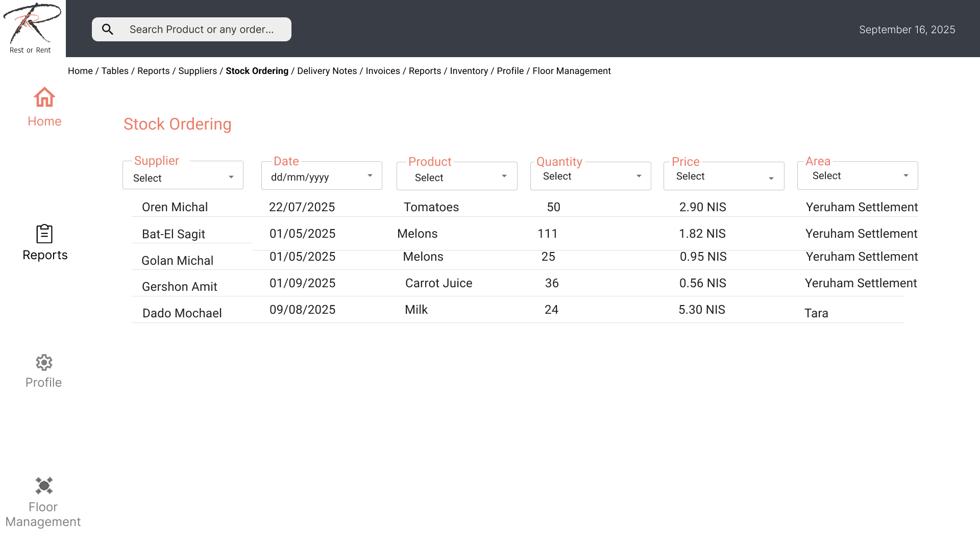Expand the Supplier filter dropdown
Screen dimensions: 980x551
(x=231, y=177)
